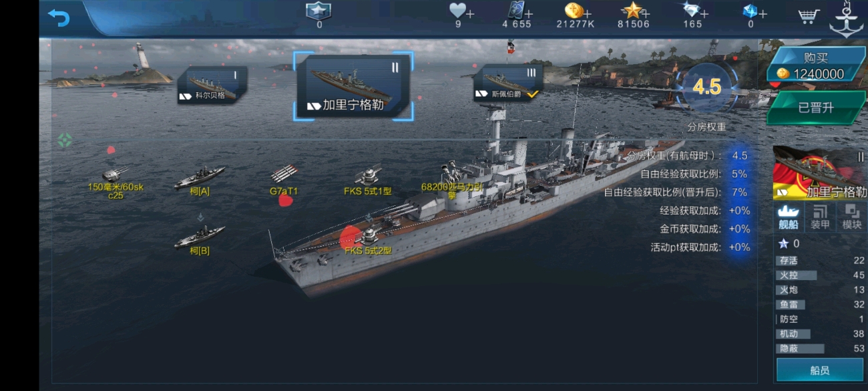The image size is (868, 391).
Task: Buy ship with 购买 1240000 button
Action: pos(816,66)
